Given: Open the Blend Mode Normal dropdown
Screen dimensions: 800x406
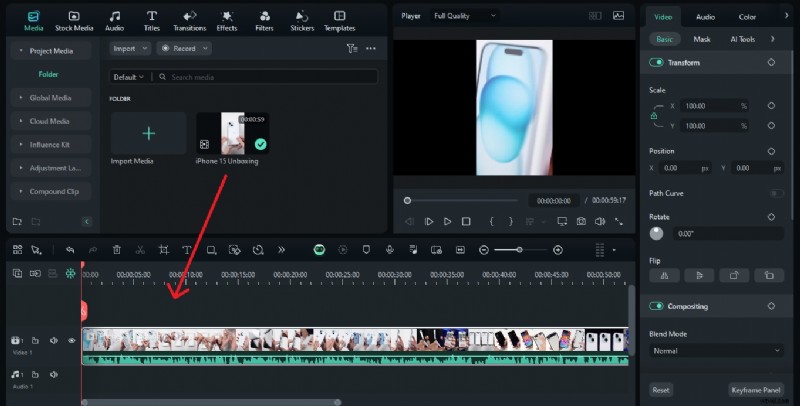Looking at the screenshot, I should point(716,351).
